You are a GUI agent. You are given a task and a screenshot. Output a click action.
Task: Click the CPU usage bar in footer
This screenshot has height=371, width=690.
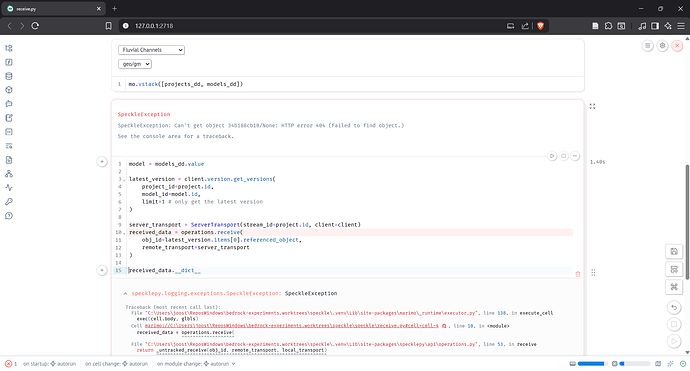631,364
